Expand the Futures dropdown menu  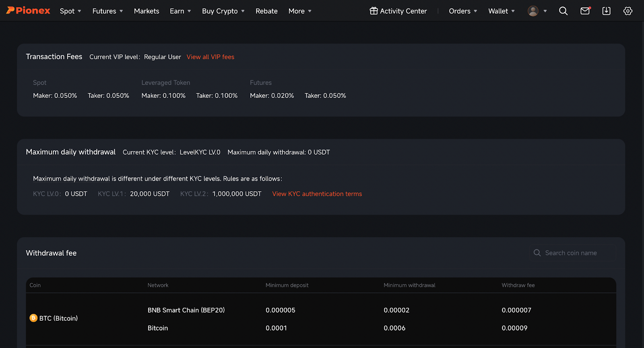[107, 11]
